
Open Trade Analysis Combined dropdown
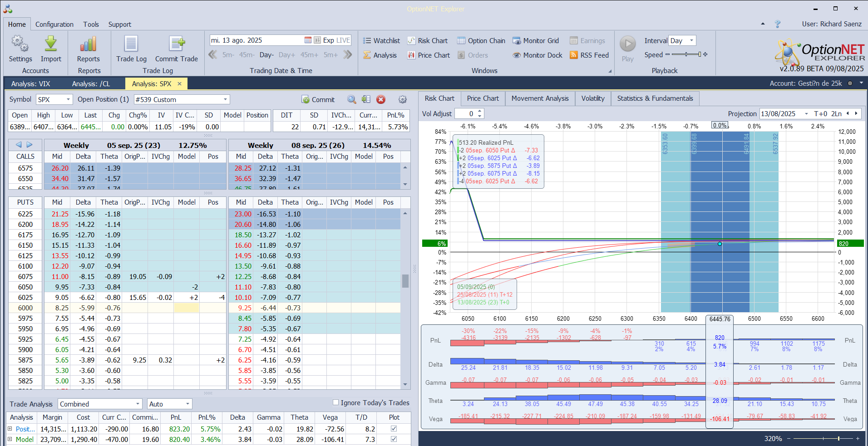(138, 404)
